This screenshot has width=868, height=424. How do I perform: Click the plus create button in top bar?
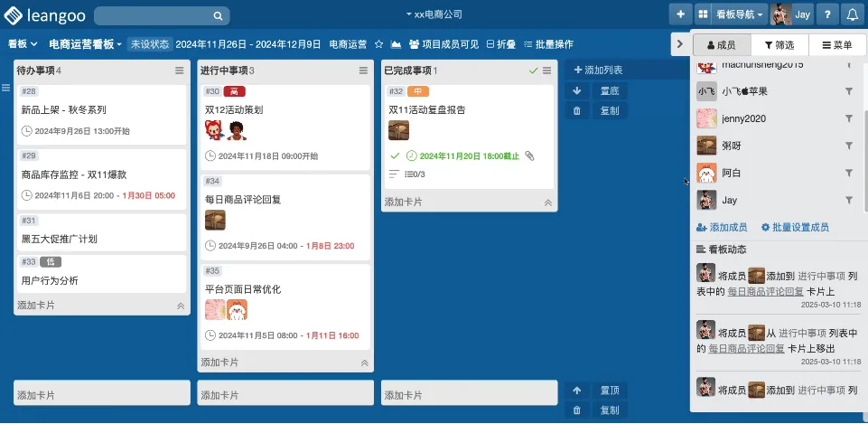click(681, 14)
